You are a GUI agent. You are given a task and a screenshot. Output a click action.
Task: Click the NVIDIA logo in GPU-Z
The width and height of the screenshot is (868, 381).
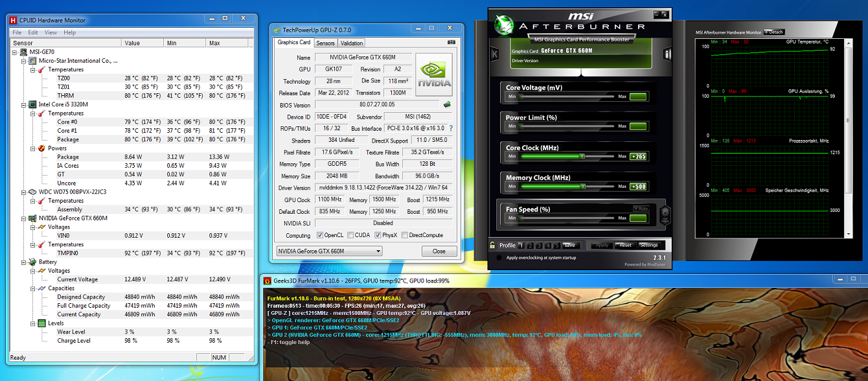pyautogui.click(x=433, y=75)
